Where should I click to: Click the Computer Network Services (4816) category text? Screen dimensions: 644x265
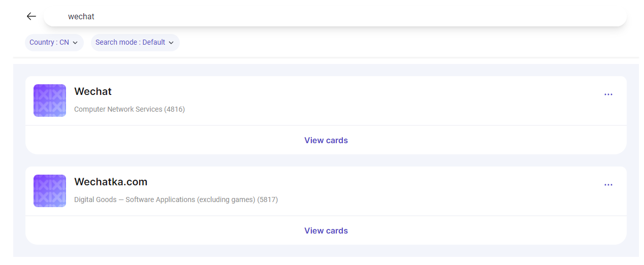tap(130, 109)
